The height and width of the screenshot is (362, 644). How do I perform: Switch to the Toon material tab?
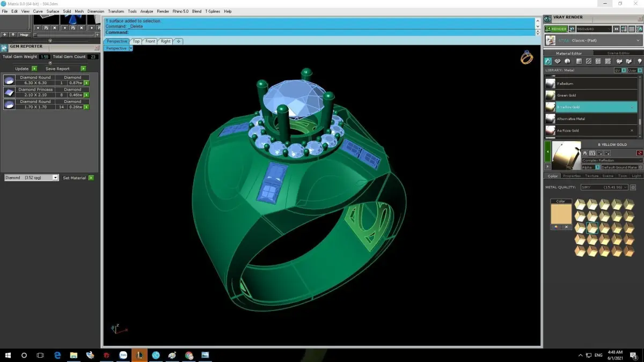pos(622,176)
